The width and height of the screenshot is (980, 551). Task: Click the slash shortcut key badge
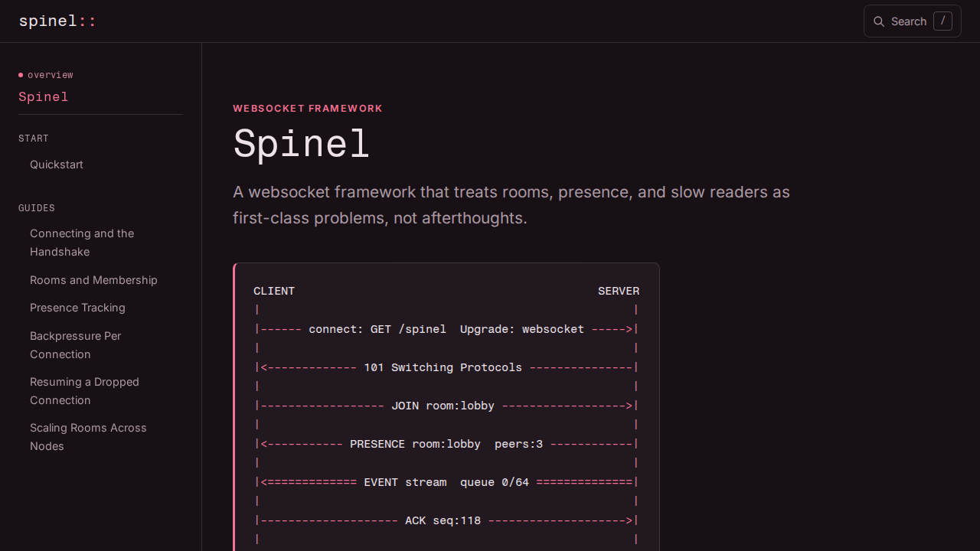coord(942,21)
